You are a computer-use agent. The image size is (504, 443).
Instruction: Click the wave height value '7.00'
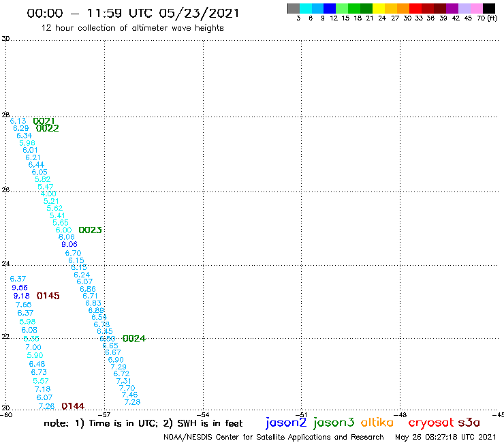pyautogui.click(x=33, y=347)
